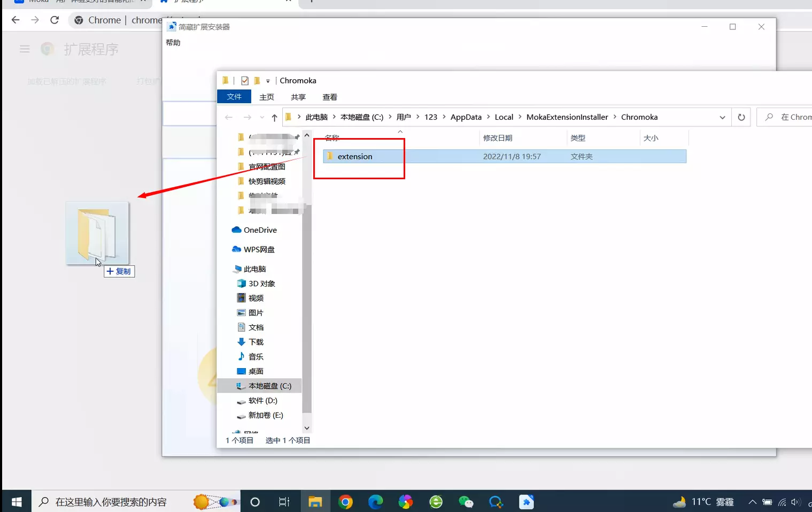Open the Chrome extensions hamburger menu
The height and width of the screenshot is (512, 812).
tap(25, 49)
